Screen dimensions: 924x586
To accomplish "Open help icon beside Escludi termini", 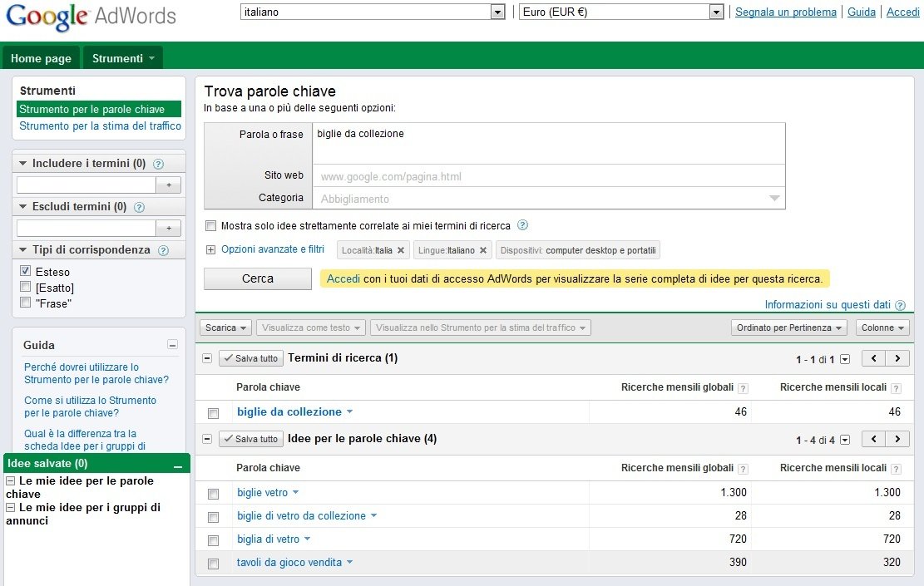I will click(x=139, y=207).
